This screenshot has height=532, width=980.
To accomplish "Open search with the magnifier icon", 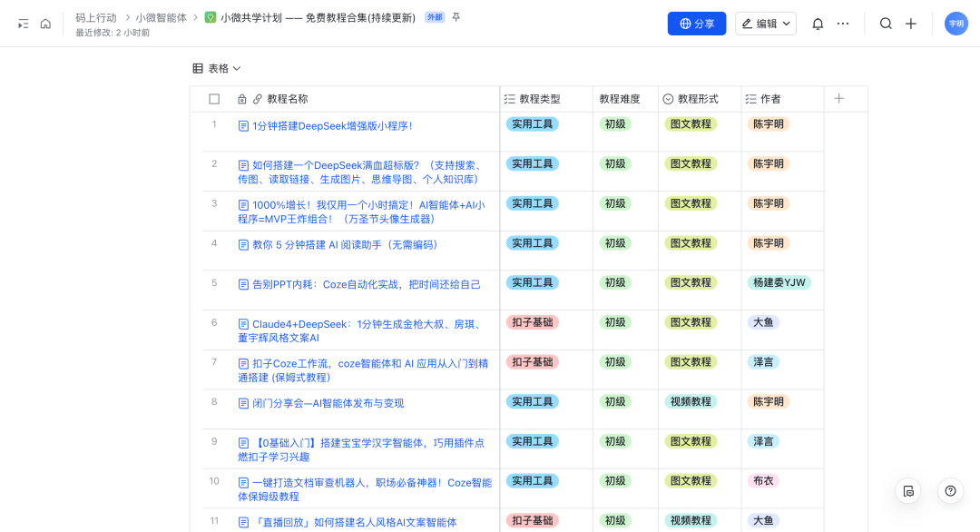I will 886,24.
